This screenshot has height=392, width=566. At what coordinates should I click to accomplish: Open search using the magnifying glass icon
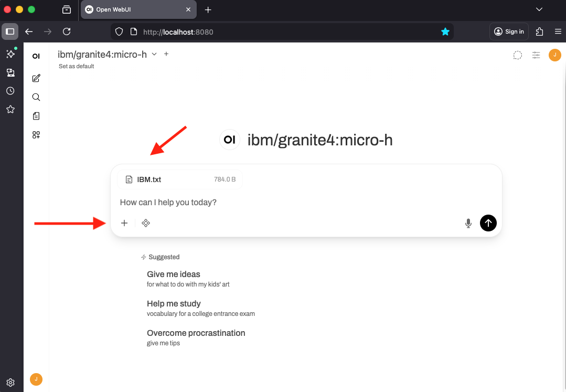[x=36, y=97]
